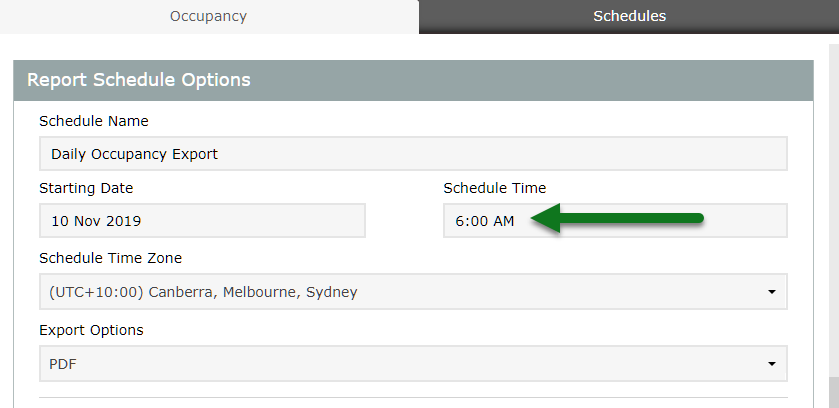Click the Schedule Time Zone label
This screenshot has height=408, width=839.
click(110, 258)
